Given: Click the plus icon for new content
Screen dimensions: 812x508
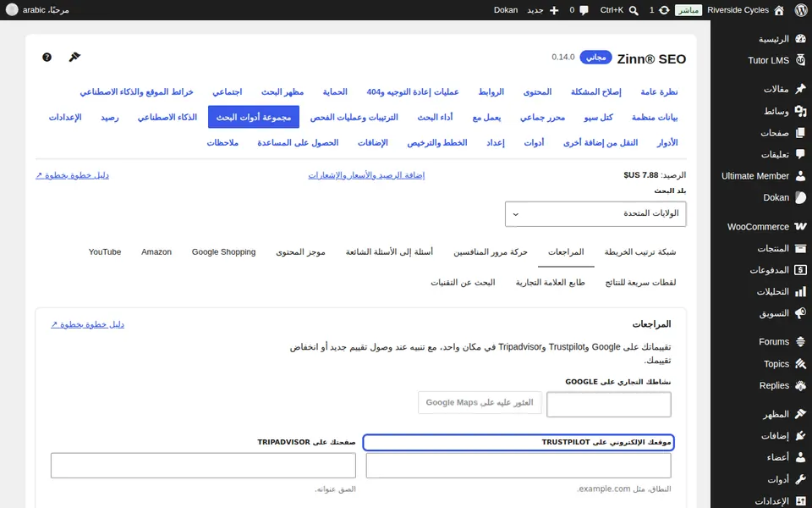Looking at the screenshot, I should coord(554,10).
